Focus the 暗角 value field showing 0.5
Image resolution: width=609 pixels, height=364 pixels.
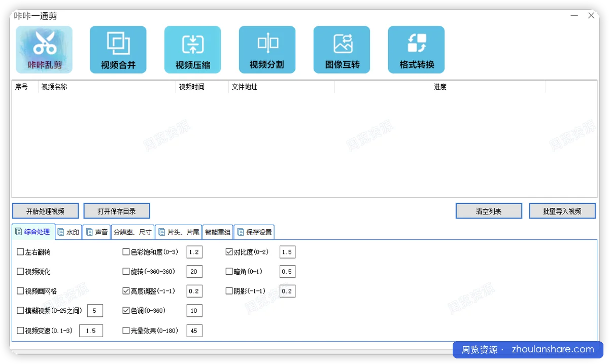(287, 272)
